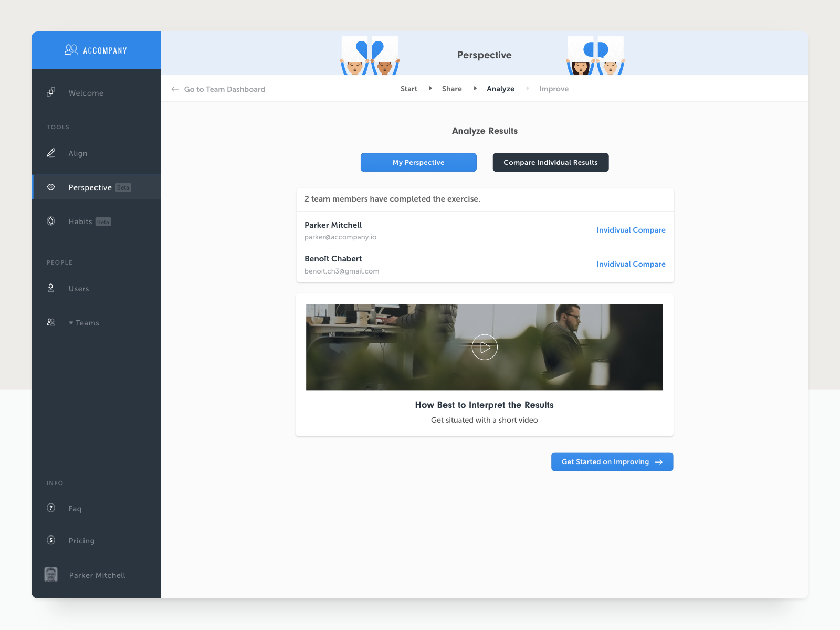
Task: Click the Pricing dollar icon
Action: point(51,540)
